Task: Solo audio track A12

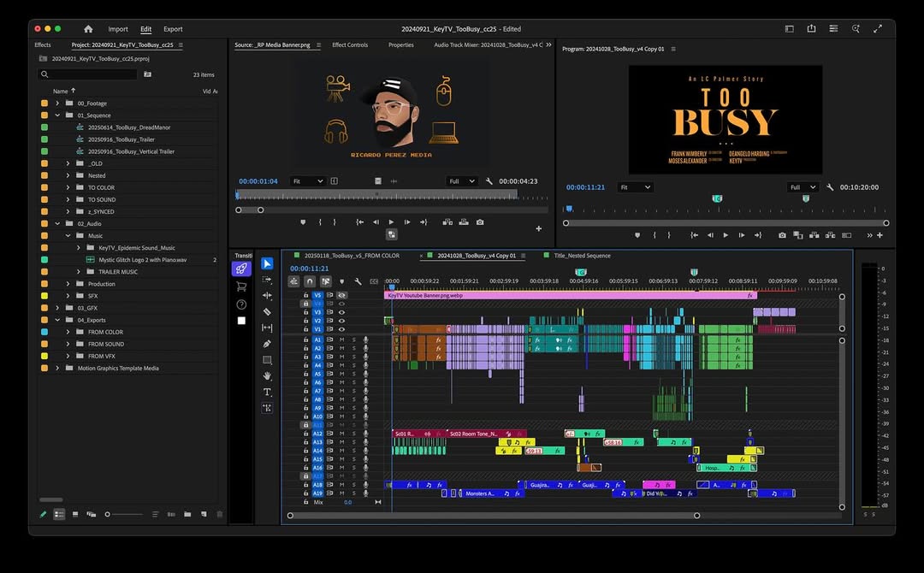Action: click(x=353, y=434)
